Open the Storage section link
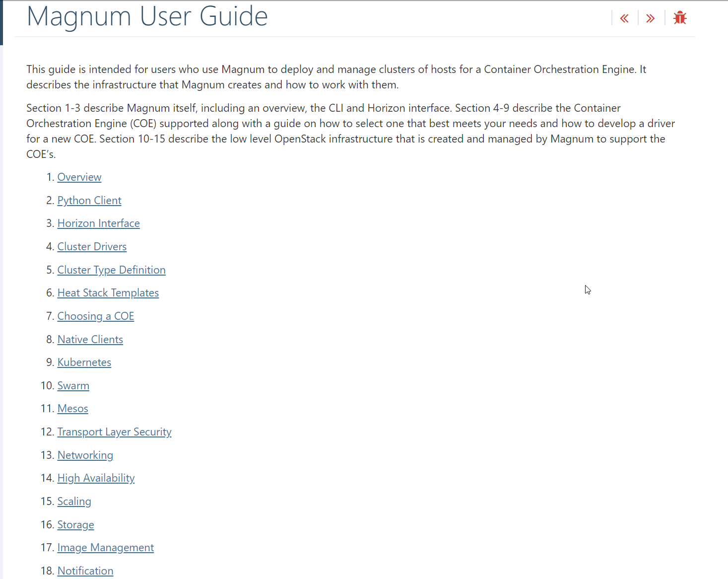Viewport: 728px width, 579px height. [76, 525]
